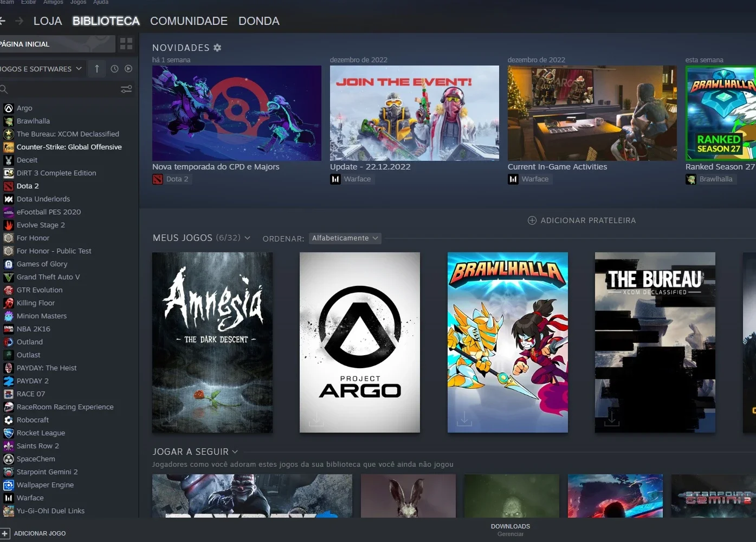Click Página Inicial button
The height and width of the screenshot is (542, 756).
point(57,44)
